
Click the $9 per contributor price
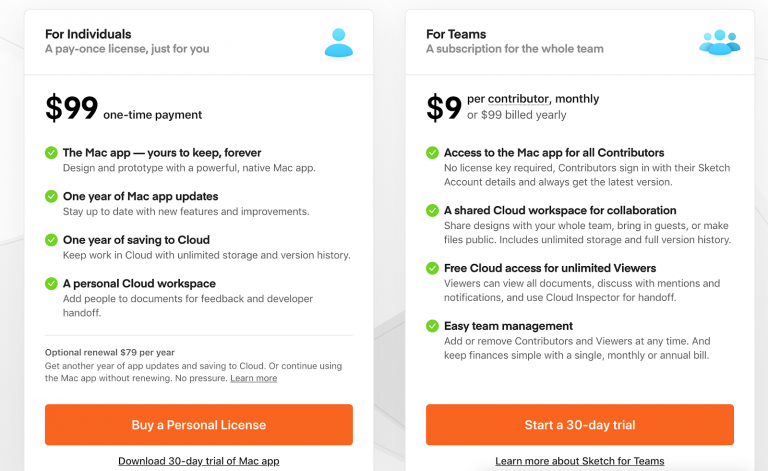[x=445, y=108]
